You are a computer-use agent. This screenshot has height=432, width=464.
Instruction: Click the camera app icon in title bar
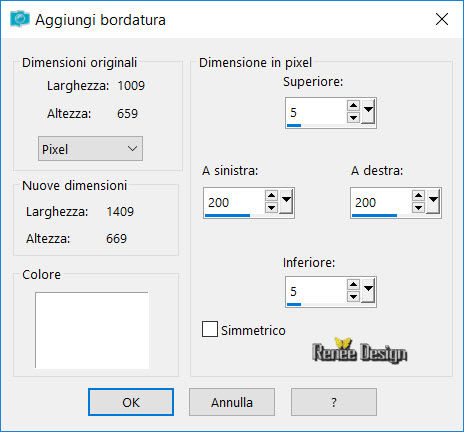click(20, 19)
